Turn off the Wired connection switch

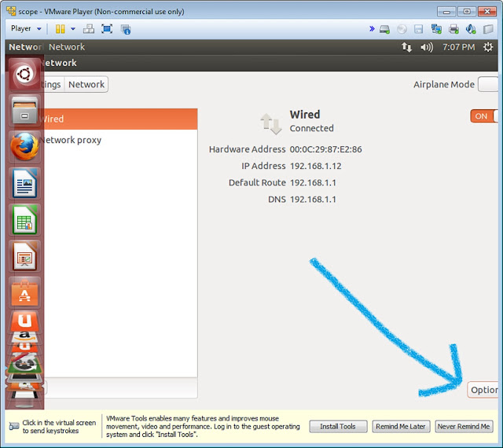pos(484,116)
